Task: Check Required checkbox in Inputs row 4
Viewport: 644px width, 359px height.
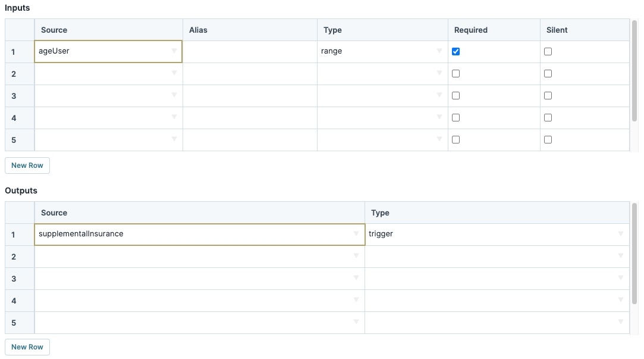Action: 455,118
